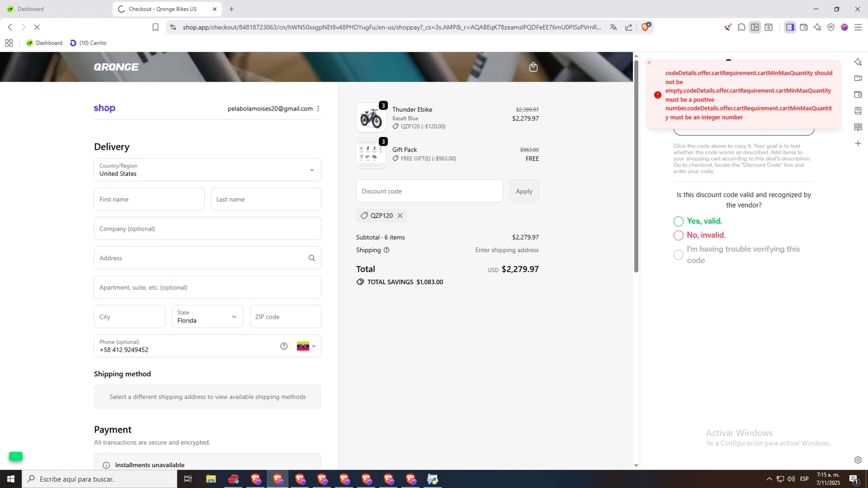Dismiss the red error notification
This screenshot has height=488, width=868.
[x=649, y=62]
